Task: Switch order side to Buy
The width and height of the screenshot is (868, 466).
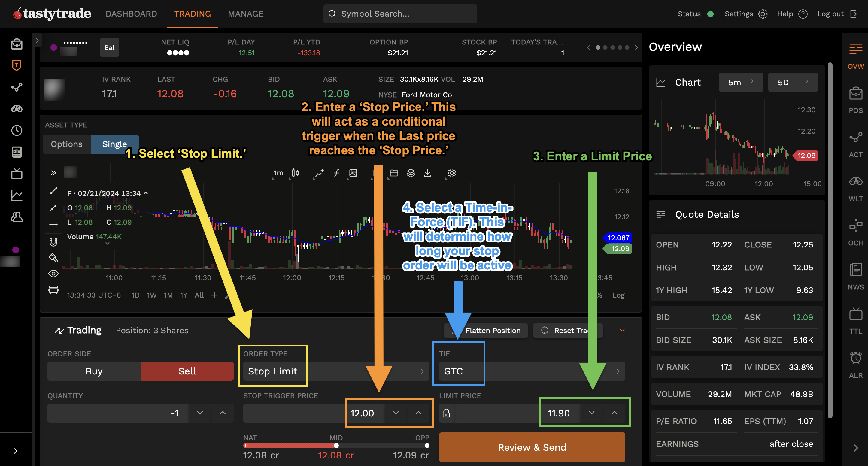Action: click(94, 371)
